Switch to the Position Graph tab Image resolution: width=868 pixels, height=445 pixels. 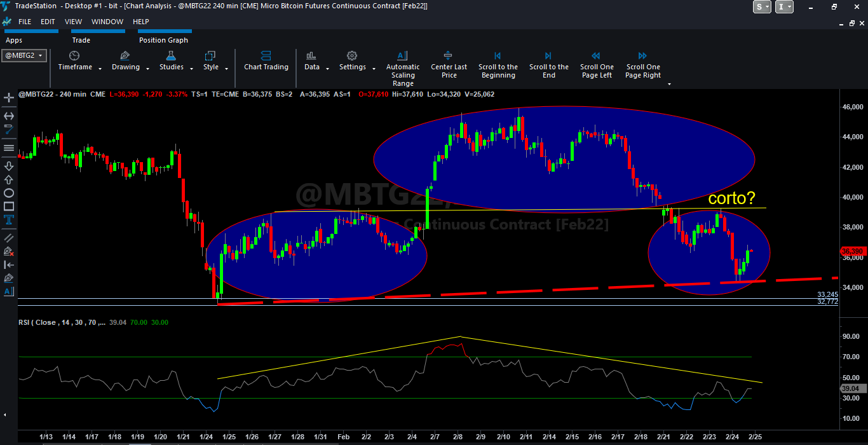[x=164, y=40]
